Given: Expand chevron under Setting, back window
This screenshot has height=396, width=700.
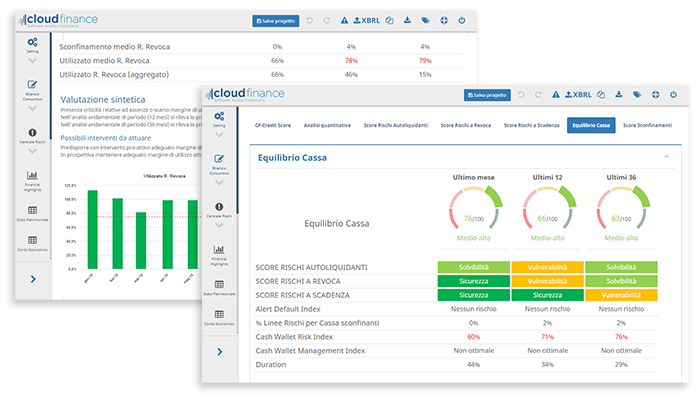Looking at the screenshot, I should point(33,61).
